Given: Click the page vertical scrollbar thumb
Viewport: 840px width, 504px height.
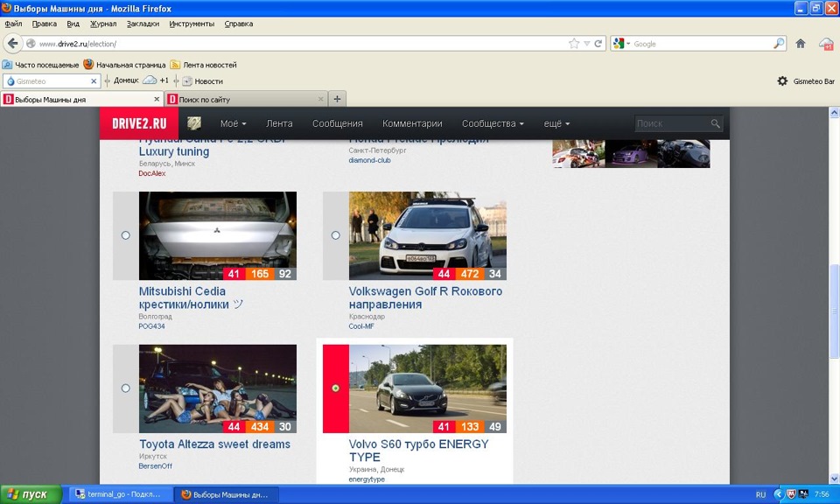Looking at the screenshot, I should coord(834,311).
